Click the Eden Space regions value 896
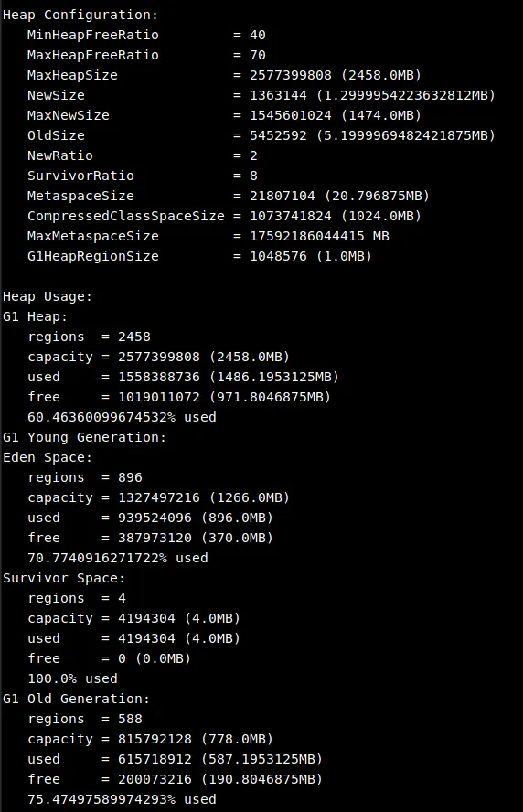This screenshot has height=812, width=523. pos(130,477)
